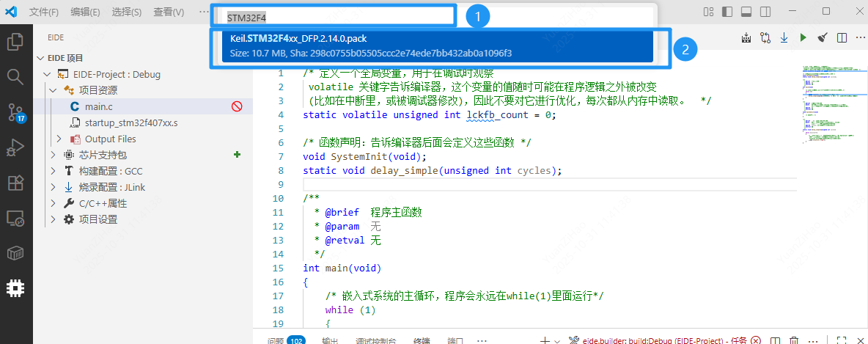Open the Search view in activity bar
The width and height of the screenshot is (868, 344).
pos(15,76)
